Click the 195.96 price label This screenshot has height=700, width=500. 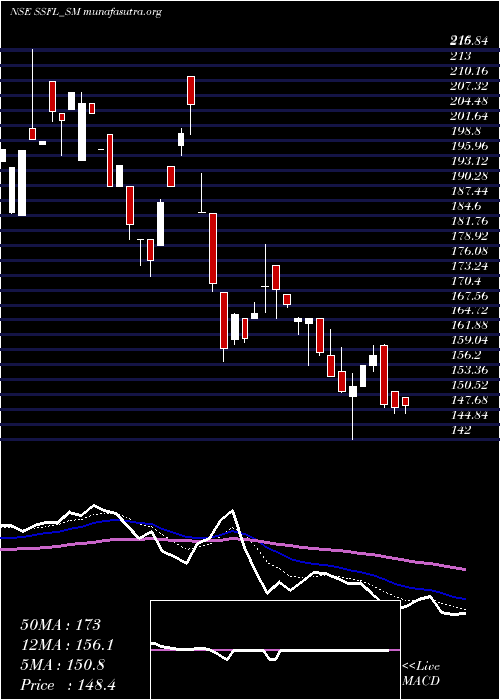469,146
